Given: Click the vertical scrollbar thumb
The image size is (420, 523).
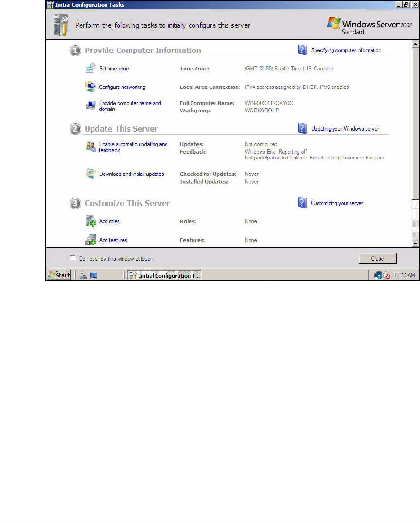Looking at the screenshot, I should coord(415,124).
